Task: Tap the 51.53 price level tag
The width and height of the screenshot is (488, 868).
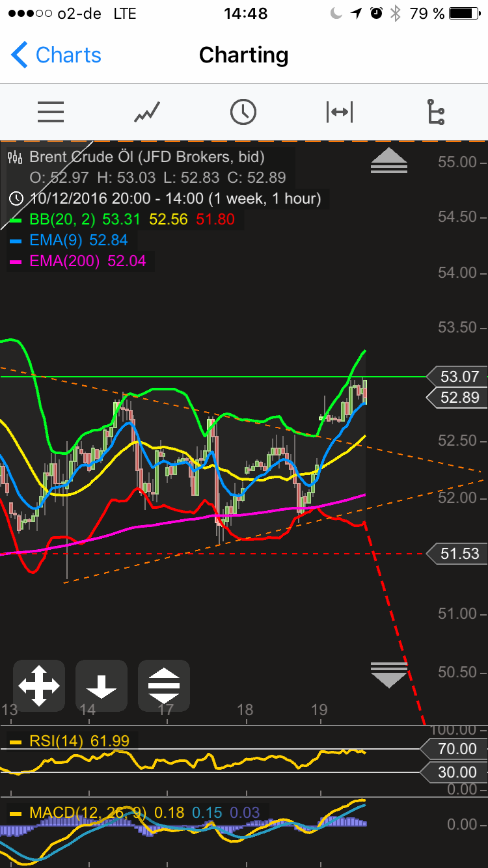Action: pyautogui.click(x=456, y=554)
